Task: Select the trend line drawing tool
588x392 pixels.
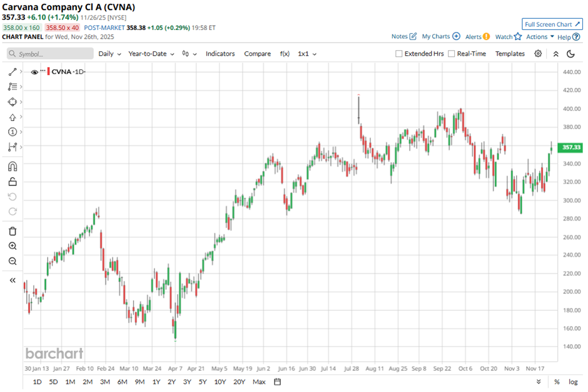Action: coord(13,72)
